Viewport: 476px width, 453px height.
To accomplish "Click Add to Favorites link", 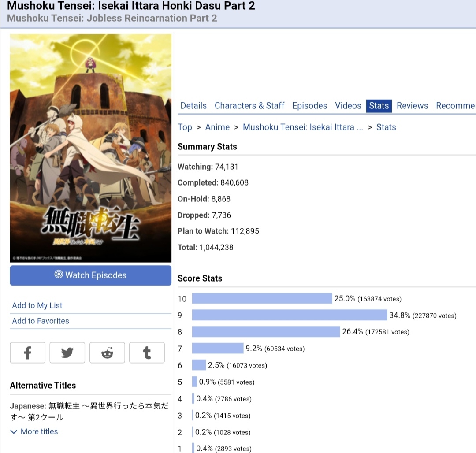I will click(x=41, y=321).
